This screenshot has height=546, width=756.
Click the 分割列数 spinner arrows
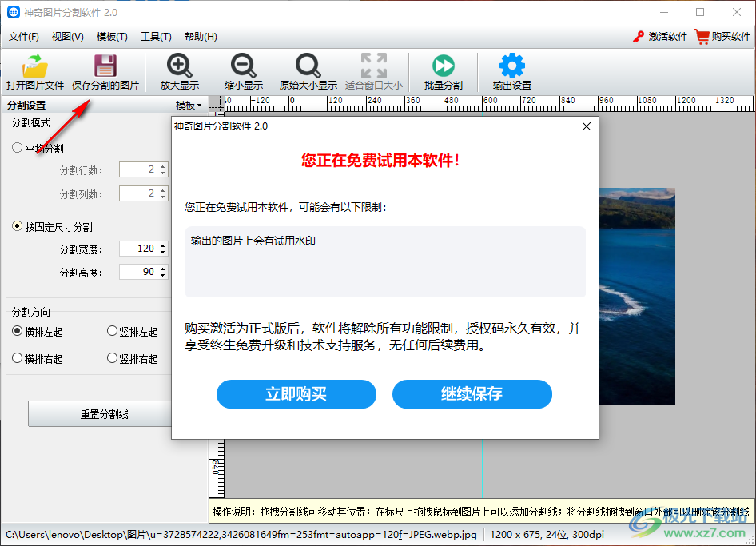163,194
